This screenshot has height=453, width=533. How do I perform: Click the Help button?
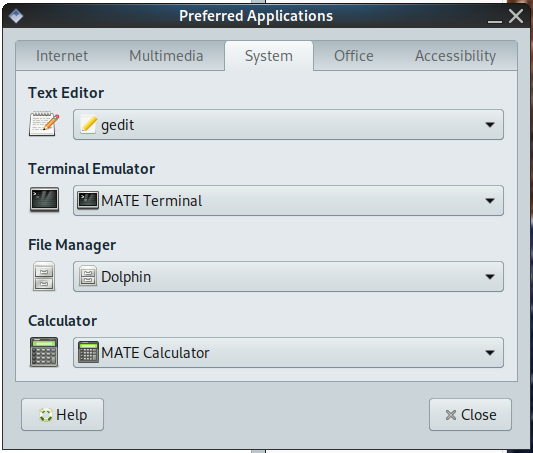click(x=63, y=415)
